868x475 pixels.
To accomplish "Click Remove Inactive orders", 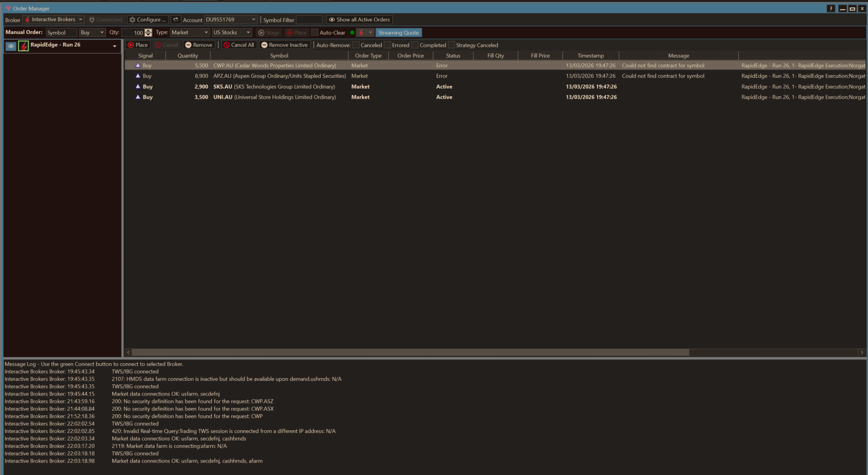I will tap(284, 45).
